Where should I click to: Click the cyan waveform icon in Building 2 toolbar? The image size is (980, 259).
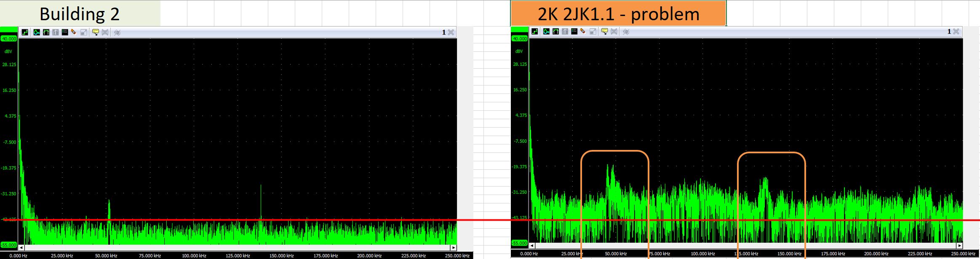tap(37, 32)
